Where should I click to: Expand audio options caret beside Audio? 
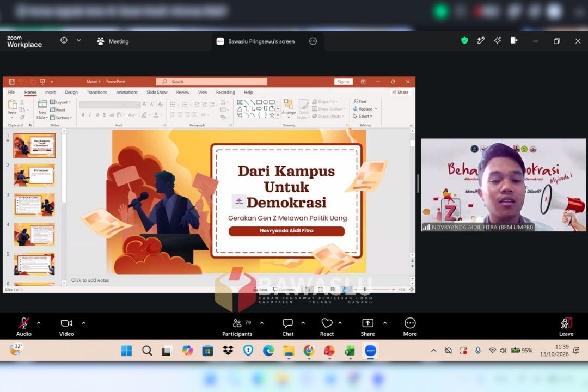pyautogui.click(x=39, y=323)
